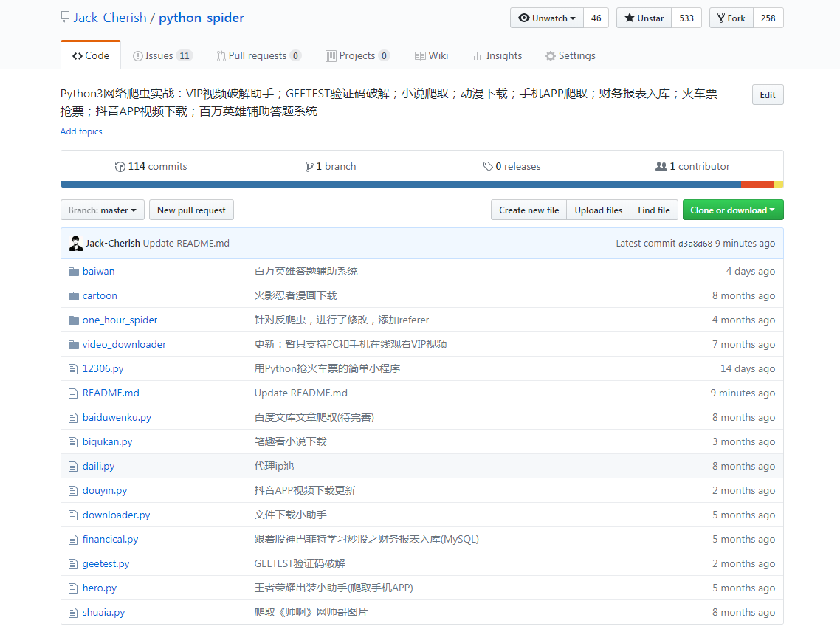Image resolution: width=840 pixels, height=629 pixels.
Task: Open the douyin.py file link
Action: click(105, 491)
